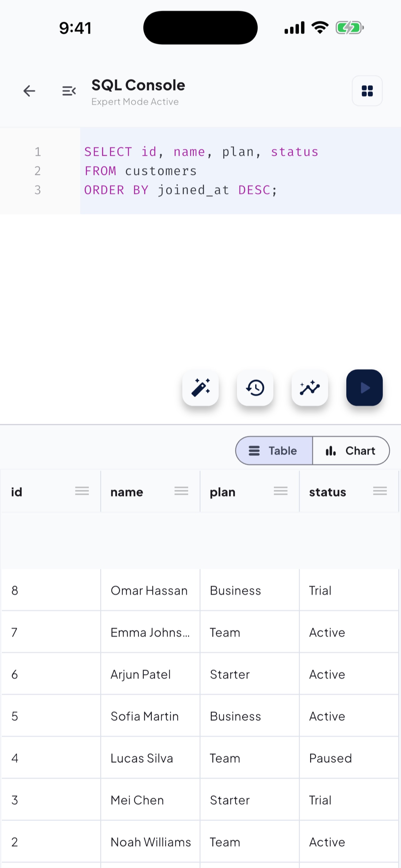Open the grid dashboard button

pyautogui.click(x=367, y=91)
